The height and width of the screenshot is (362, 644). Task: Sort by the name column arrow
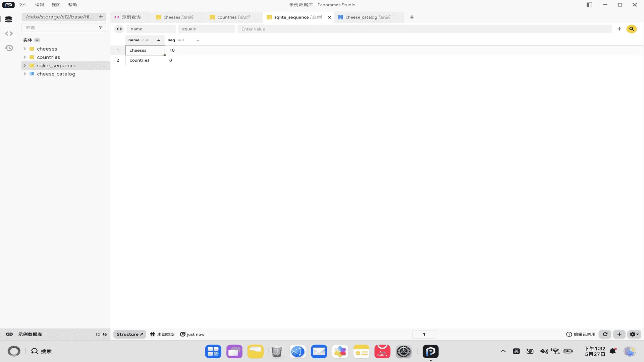point(158,40)
